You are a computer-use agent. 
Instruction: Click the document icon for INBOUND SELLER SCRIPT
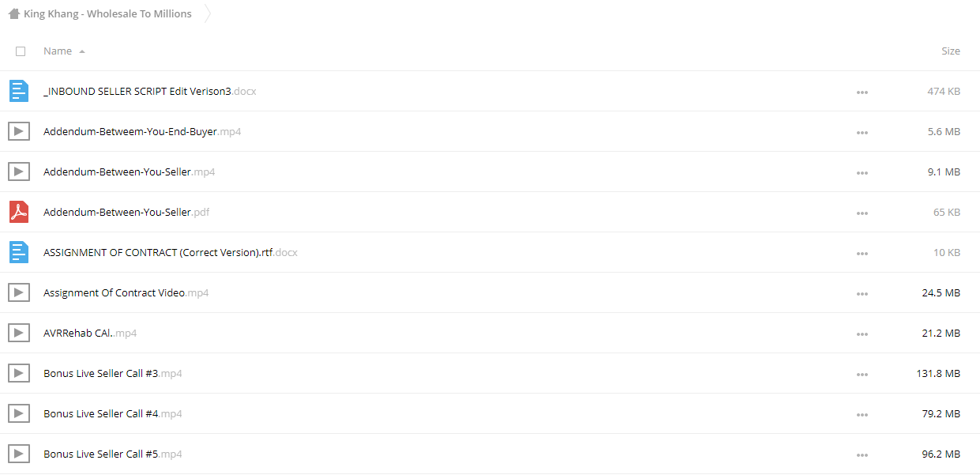pyautogui.click(x=19, y=91)
